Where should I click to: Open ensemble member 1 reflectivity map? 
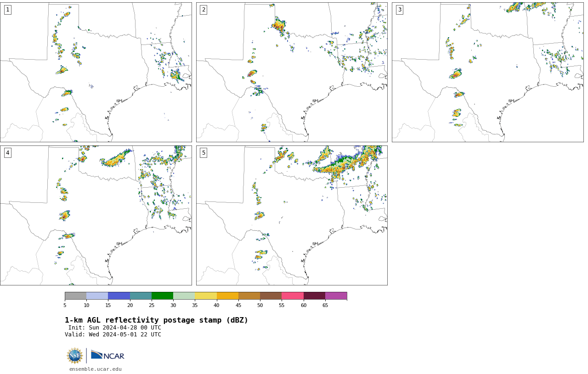(x=96, y=72)
